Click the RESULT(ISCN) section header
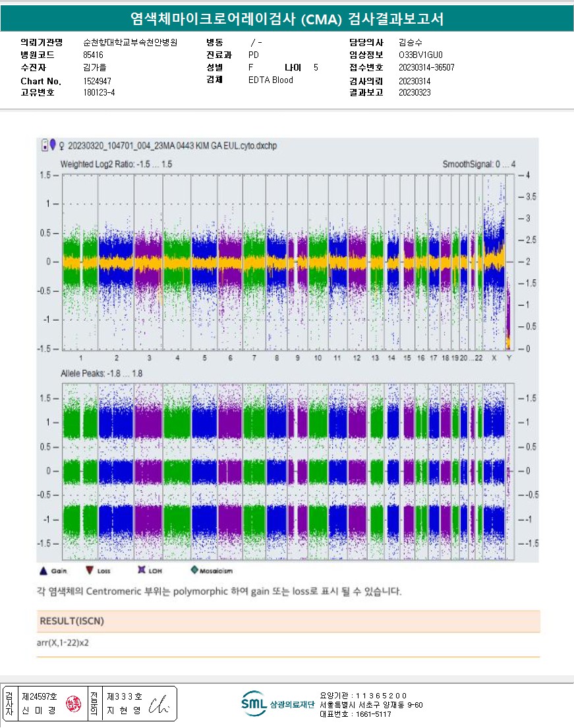Screen dimensions: 574x728 [x=288, y=621]
